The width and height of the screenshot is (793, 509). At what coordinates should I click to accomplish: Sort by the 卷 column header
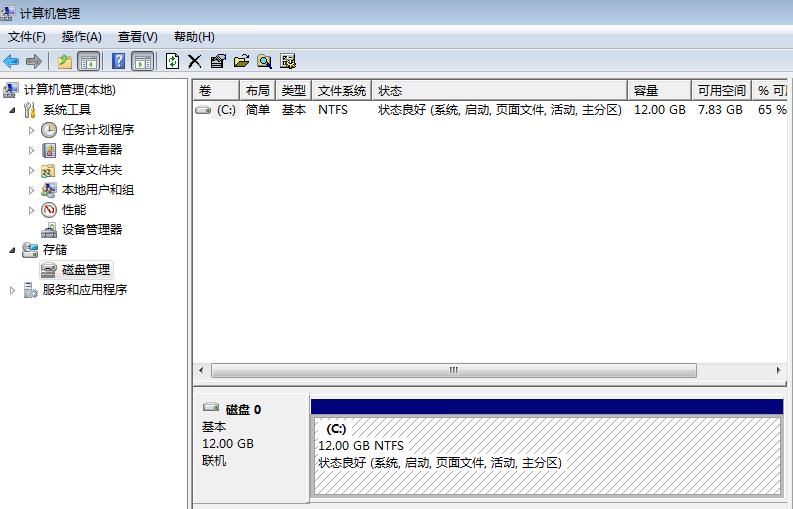point(216,91)
